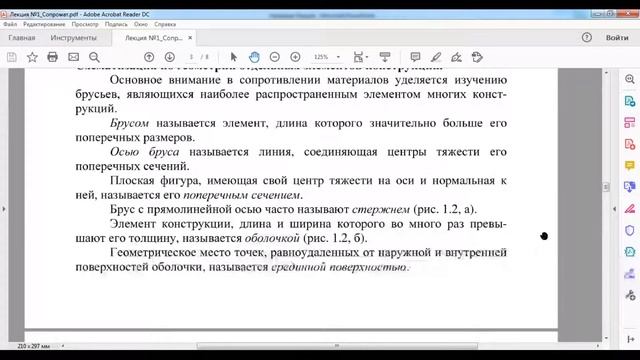Send file by email envelope icon
This screenshot has height=360, width=640.
[x=73, y=57]
